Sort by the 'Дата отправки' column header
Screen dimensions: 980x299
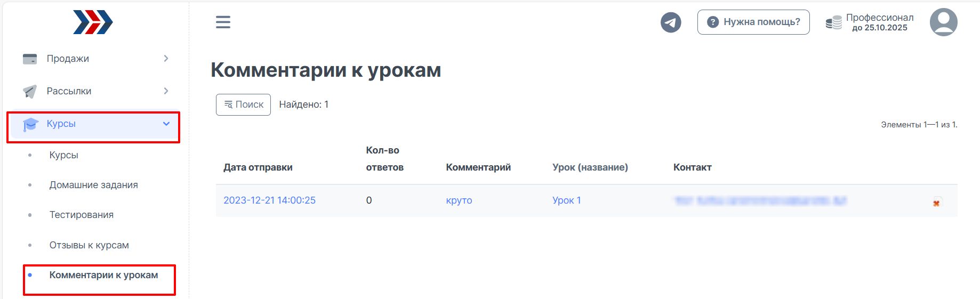[258, 167]
